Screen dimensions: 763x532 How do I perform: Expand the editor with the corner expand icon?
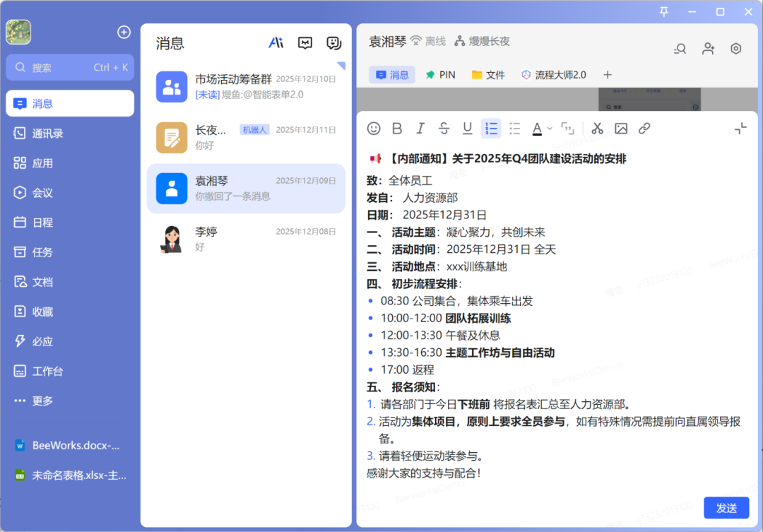740,129
